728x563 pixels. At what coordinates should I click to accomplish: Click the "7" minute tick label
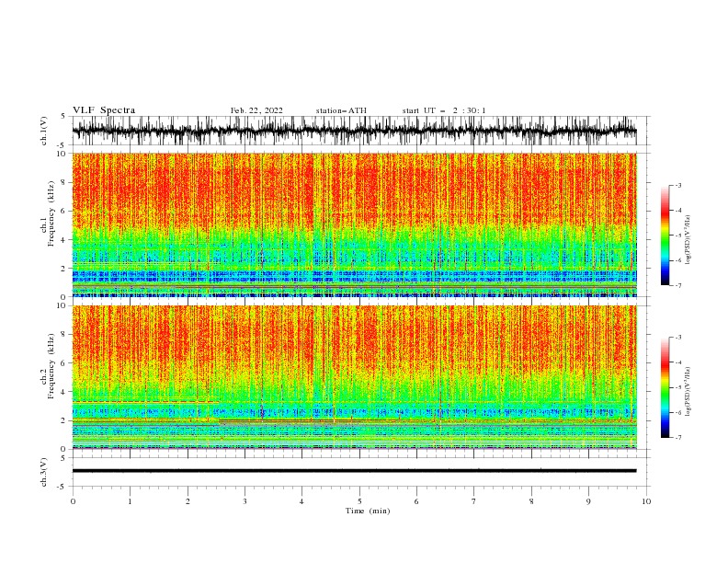coord(474,501)
